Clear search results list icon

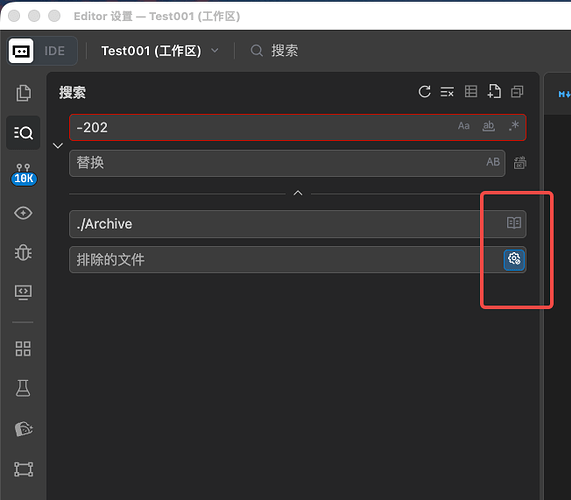point(447,91)
